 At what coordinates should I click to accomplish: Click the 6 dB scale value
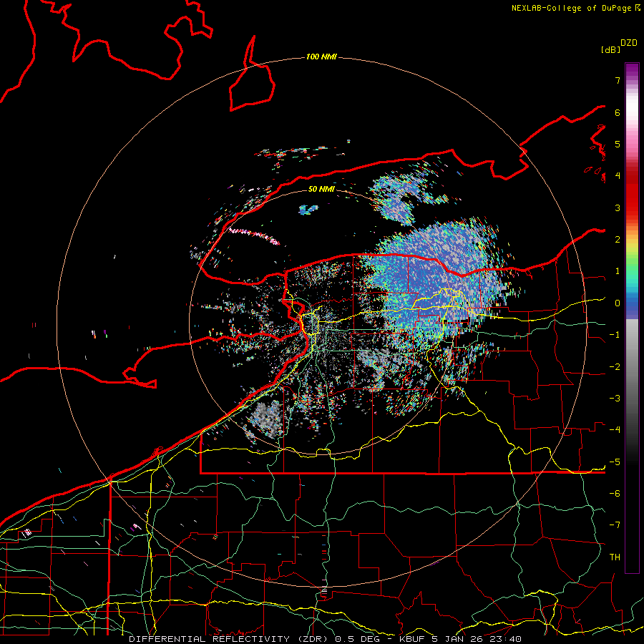[x=618, y=112]
